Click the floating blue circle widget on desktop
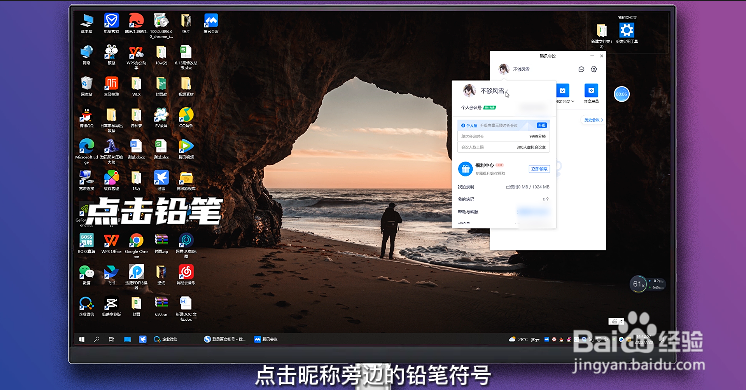746x390 pixels. (621, 94)
